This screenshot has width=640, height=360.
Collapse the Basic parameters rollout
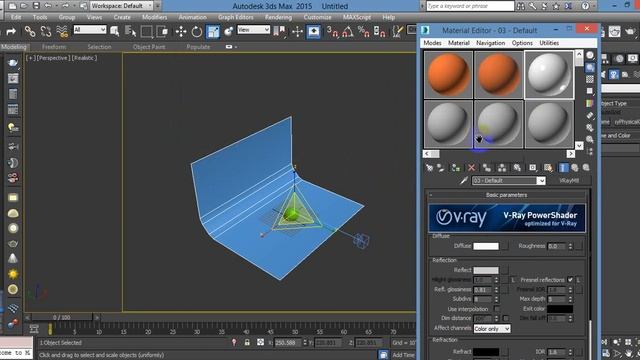(506, 195)
